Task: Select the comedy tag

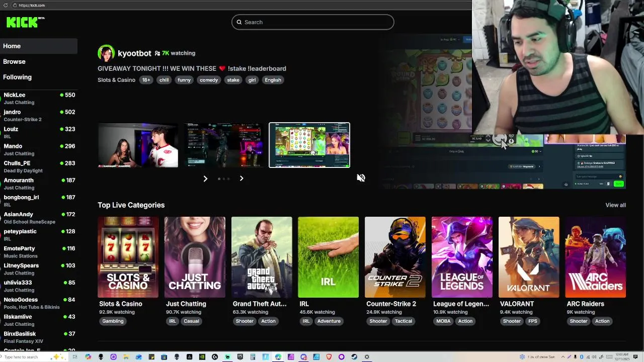Action: coord(209,80)
